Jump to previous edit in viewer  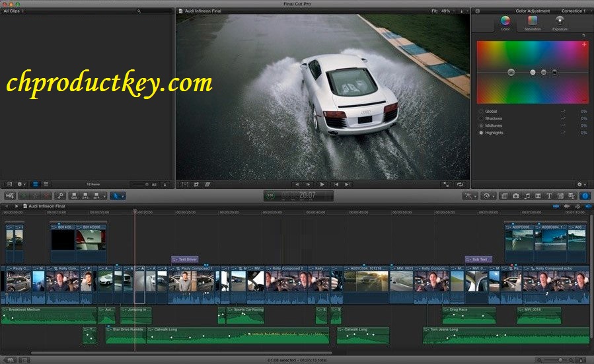click(336, 184)
